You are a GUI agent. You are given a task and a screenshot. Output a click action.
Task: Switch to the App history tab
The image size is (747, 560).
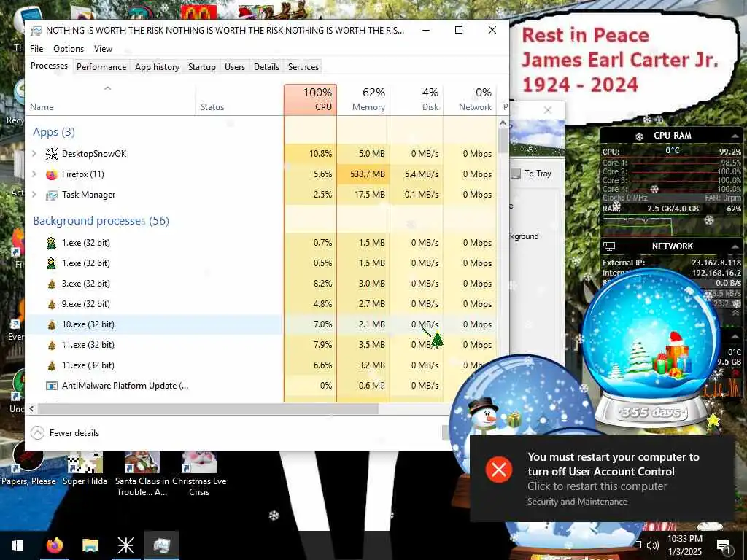pyautogui.click(x=157, y=67)
